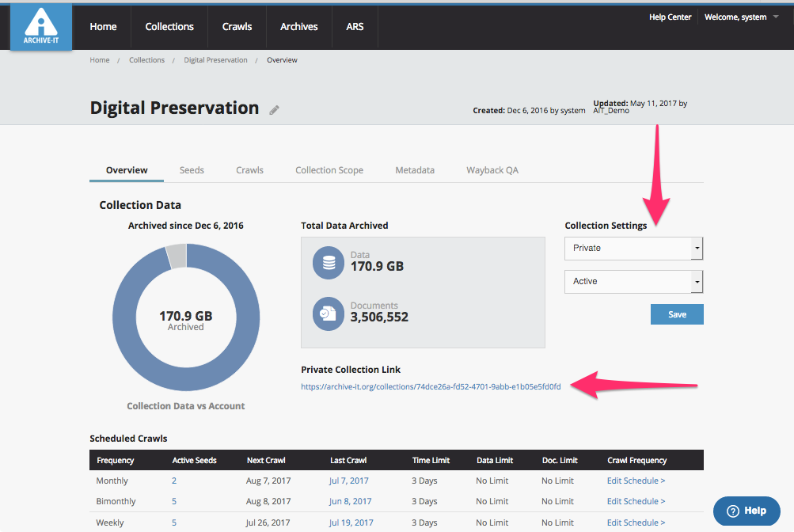
Task: Open the Crawls menu in top navigation
Action: click(x=237, y=27)
